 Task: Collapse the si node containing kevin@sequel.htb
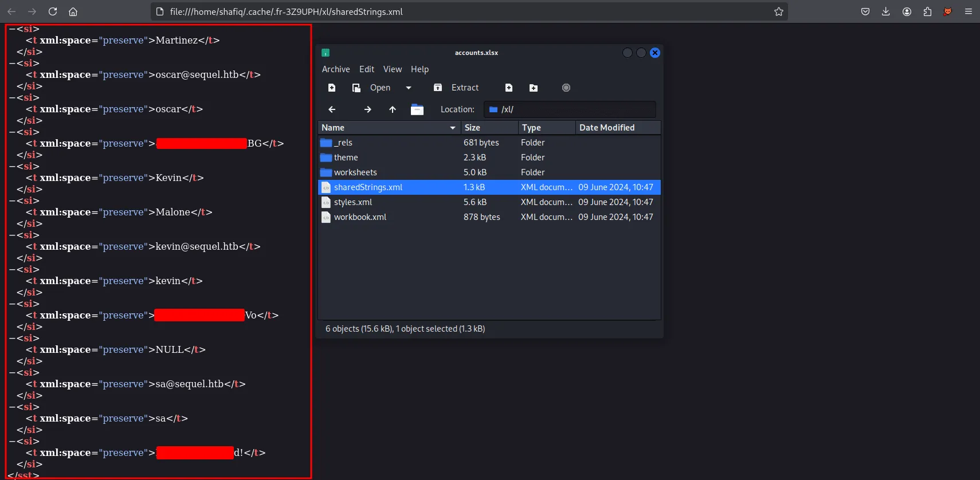pyautogui.click(x=12, y=235)
